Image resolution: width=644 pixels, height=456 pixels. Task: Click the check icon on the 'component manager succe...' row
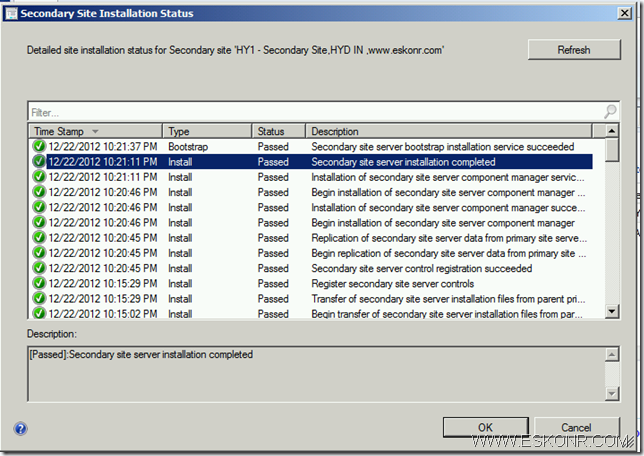[39, 207]
